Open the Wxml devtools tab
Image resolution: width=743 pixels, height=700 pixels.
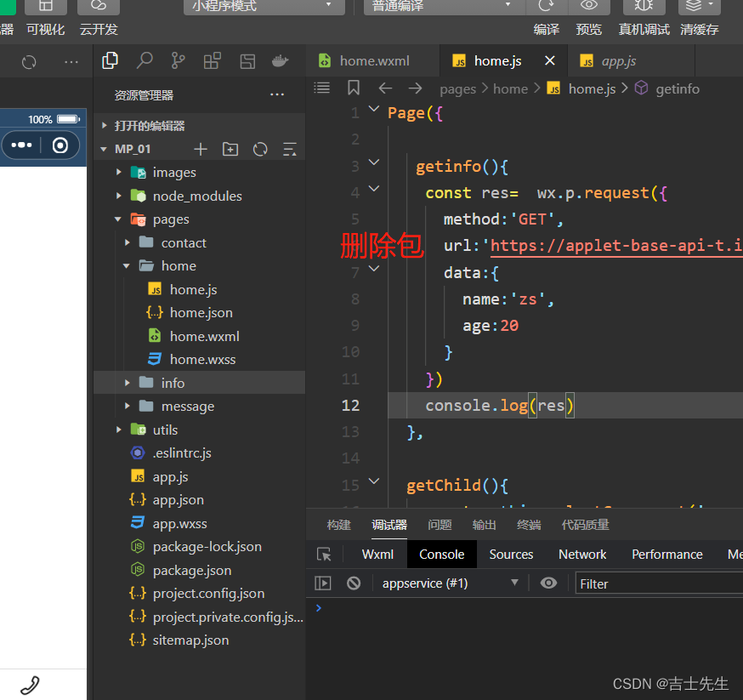[377, 554]
